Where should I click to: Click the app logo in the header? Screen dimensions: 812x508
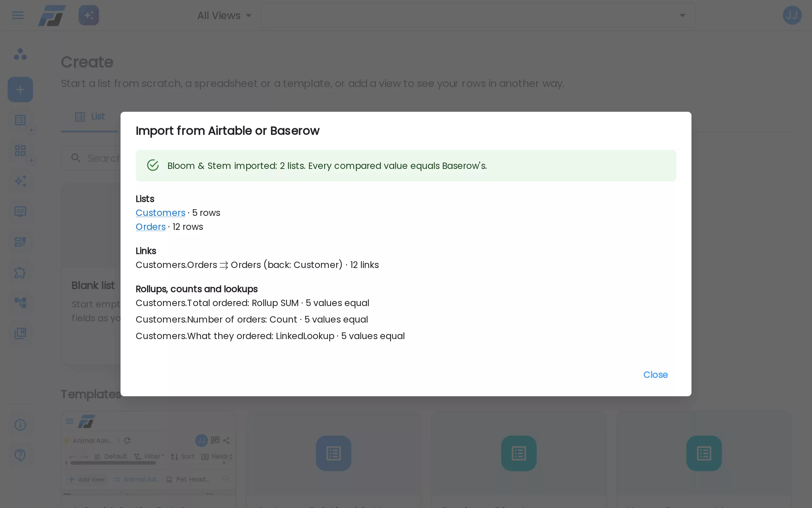coord(52,16)
